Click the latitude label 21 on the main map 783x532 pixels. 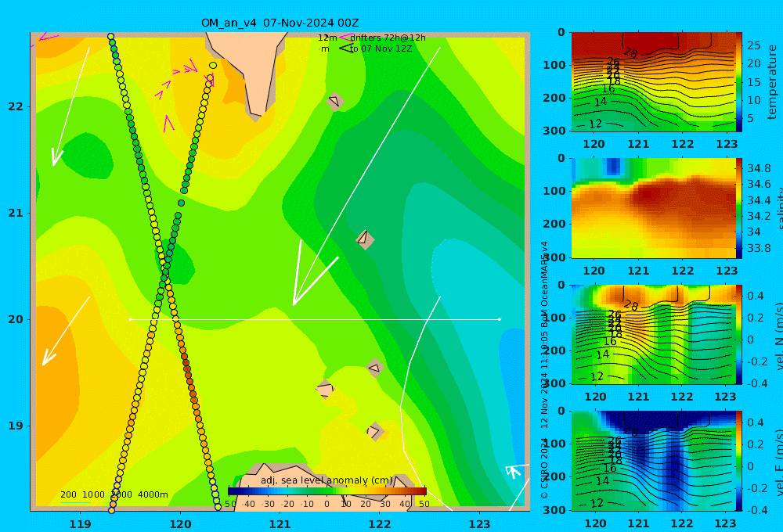[x=15, y=213]
